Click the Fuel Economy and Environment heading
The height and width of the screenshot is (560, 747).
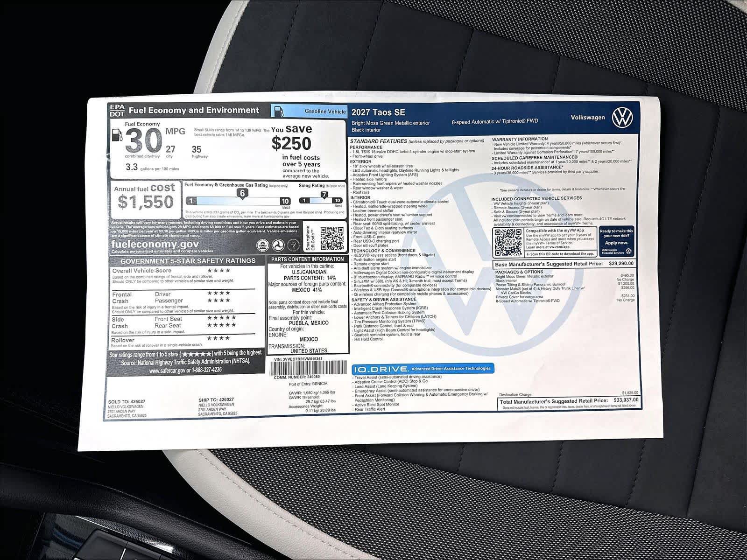(194, 111)
